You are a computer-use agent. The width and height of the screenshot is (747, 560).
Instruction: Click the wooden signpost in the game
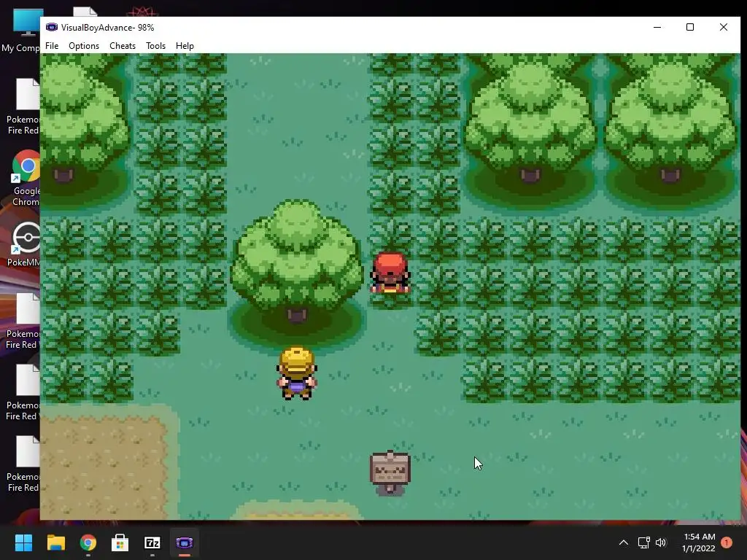(x=390, y=472)
